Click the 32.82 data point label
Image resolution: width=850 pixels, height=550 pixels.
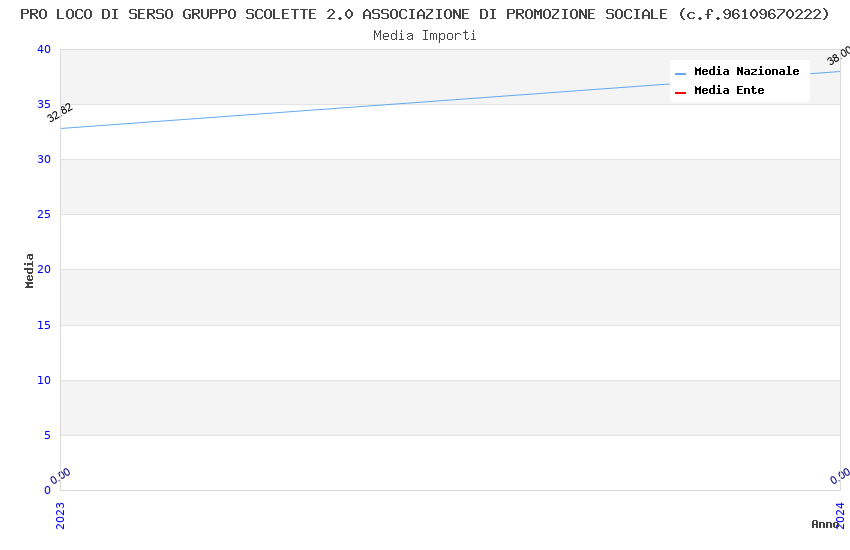pos(60,113)
